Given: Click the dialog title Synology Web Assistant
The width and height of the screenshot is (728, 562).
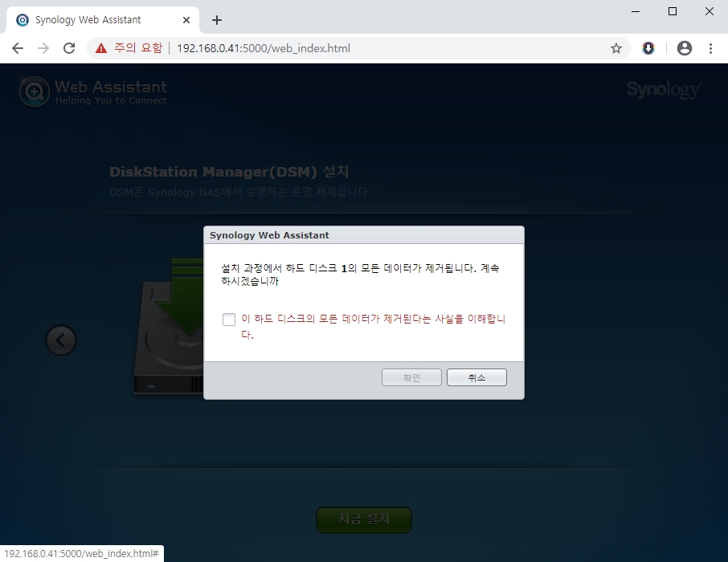Looking at the screenshot, I should point(269,235).
